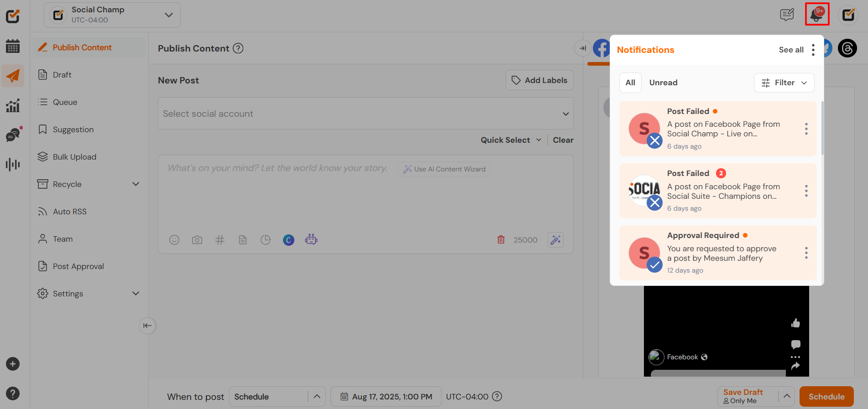Screen dimensions: 868x409
Task: Open the notifications Filter dropdown
Action: (x=784, y=83)
